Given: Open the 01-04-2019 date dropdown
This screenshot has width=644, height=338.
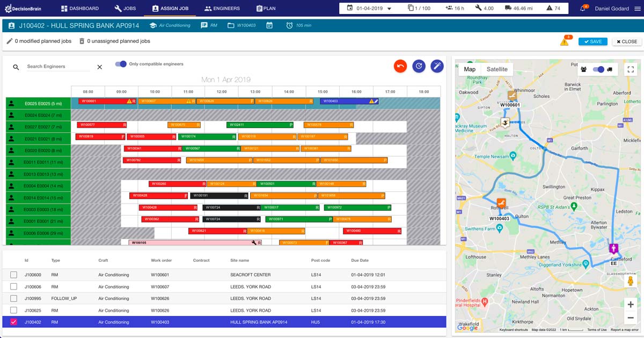Looking at the screenshot, I should click(x=369, y=9).
